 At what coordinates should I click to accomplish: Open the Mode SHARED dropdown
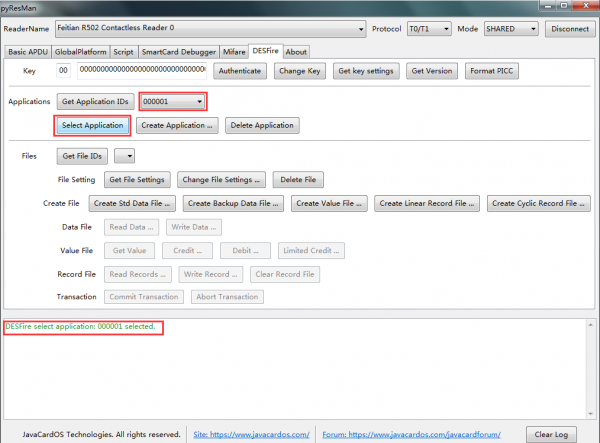(x=511, y=29)
